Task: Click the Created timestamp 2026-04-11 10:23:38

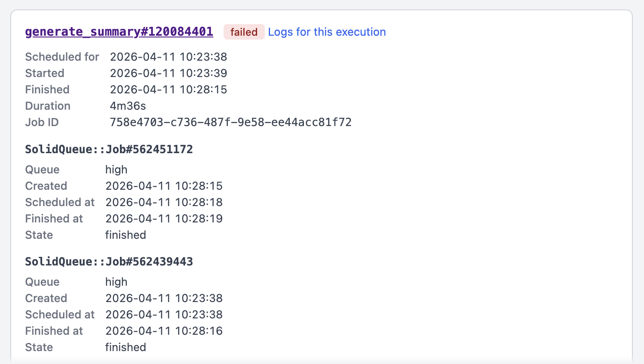Action: coord(164,298)
